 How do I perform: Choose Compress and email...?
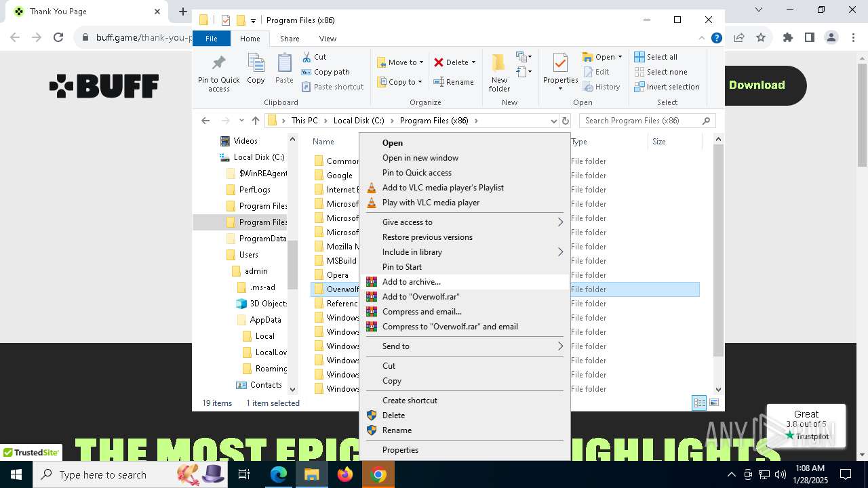click(465, 312)
